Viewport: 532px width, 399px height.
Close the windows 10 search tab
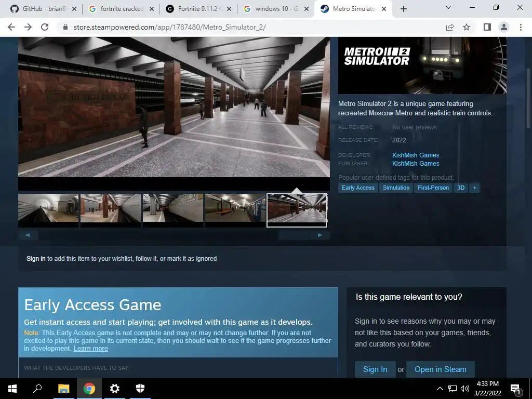(307, 9)
